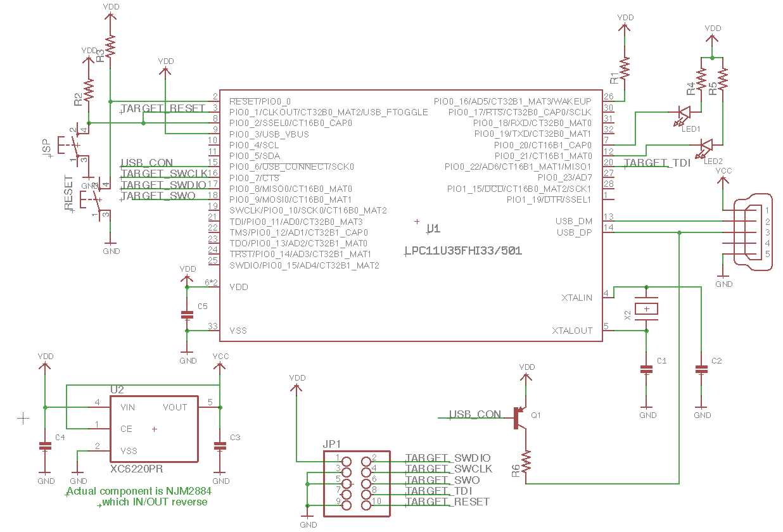Select capacitor C2 symbol
The height and width of the screenshot is (532, 783).
pos(702,369)
